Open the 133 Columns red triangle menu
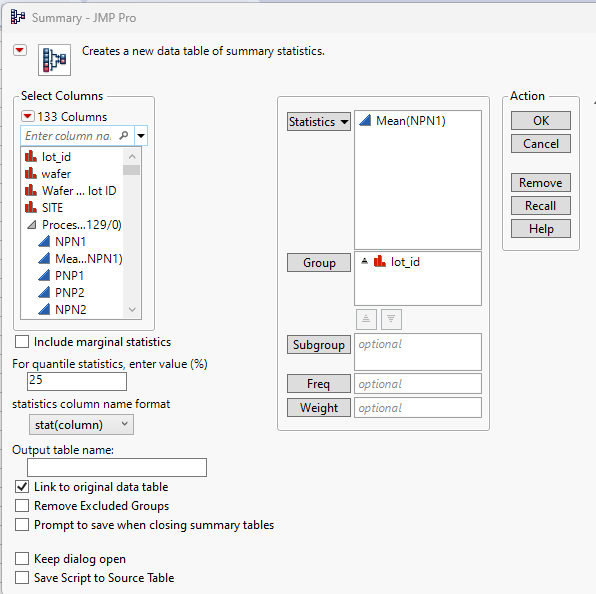Viewport: 596px width, 594px height. click(x=28, y=116)
